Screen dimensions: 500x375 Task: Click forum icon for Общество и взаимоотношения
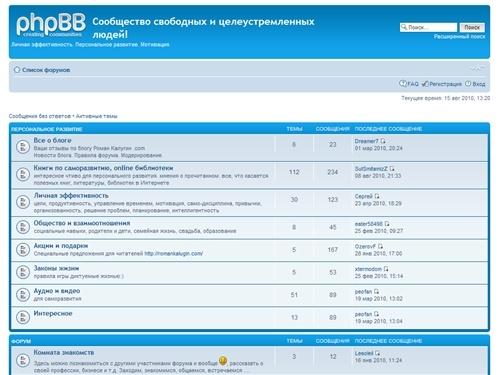pyautogui.click(x=23, y=227)
